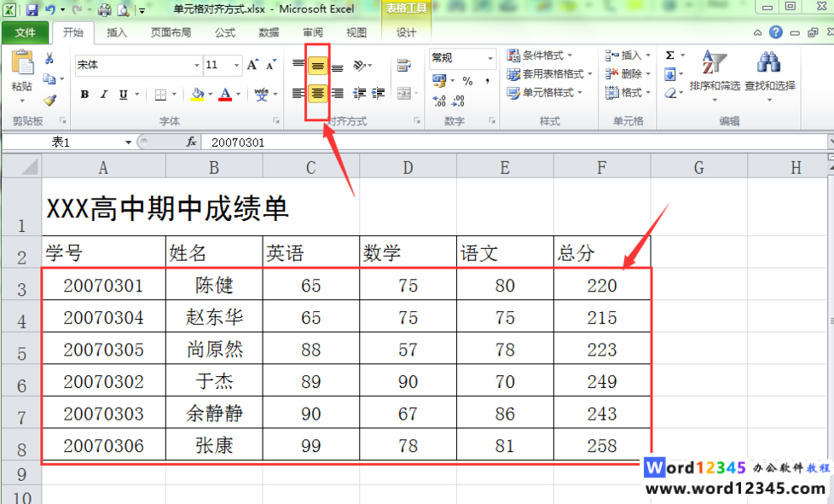Click the decrease indent icon
This screenshot has height=504, width=834.
359,94
